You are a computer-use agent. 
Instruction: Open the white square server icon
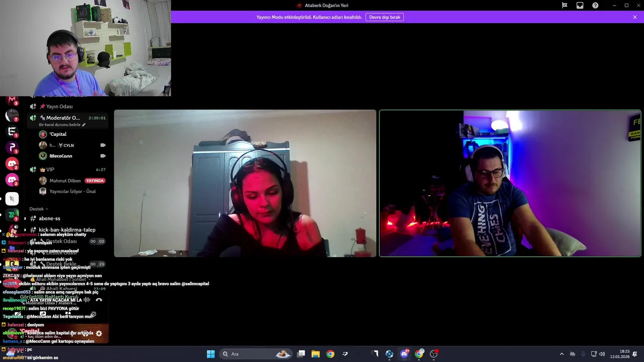(x=12, y=199)
